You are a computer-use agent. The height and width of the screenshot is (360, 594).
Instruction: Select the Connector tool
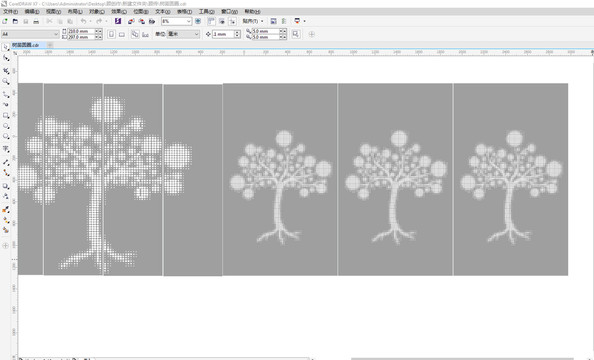pyautogui.click(x=6, y=172)
